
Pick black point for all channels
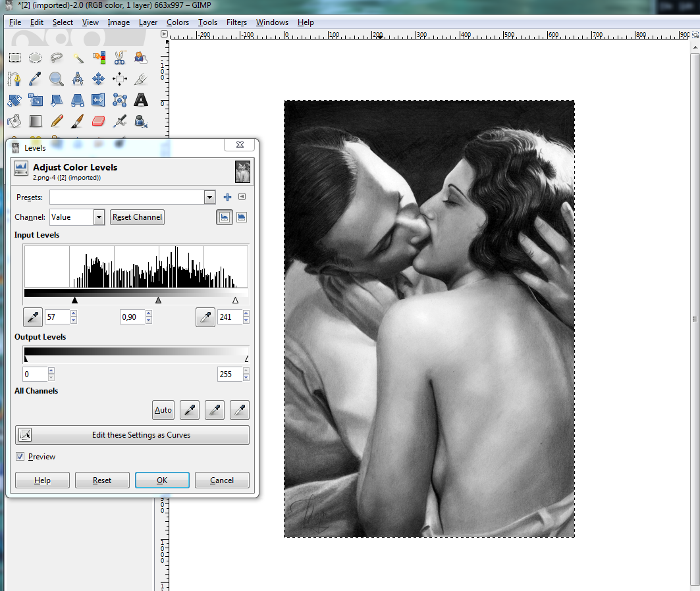[190, 410]
